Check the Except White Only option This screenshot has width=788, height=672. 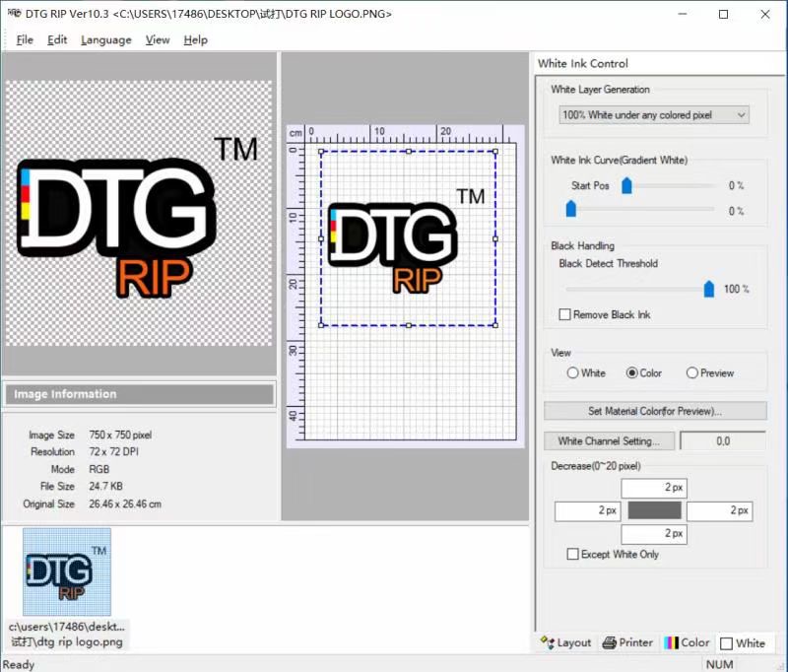(573, 555)
